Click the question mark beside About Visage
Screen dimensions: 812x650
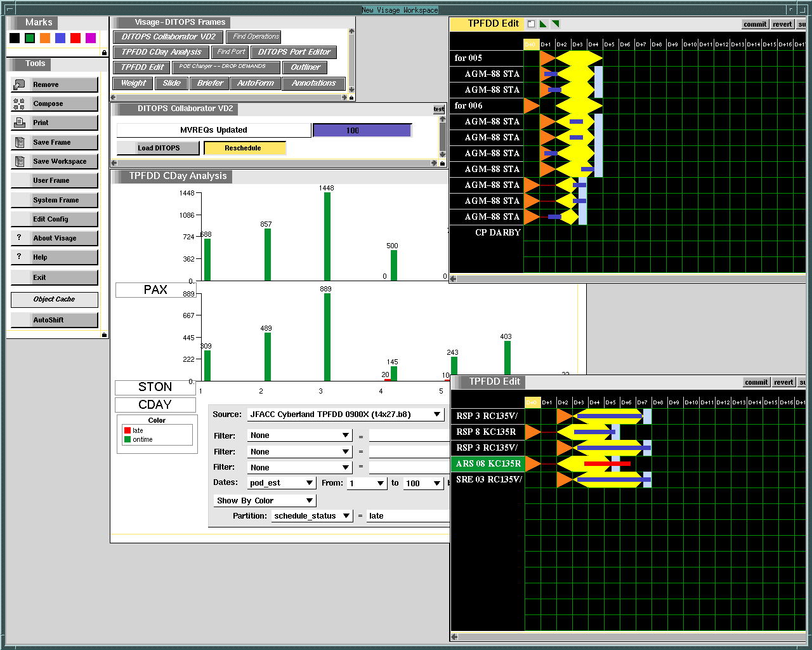point(19,237)
